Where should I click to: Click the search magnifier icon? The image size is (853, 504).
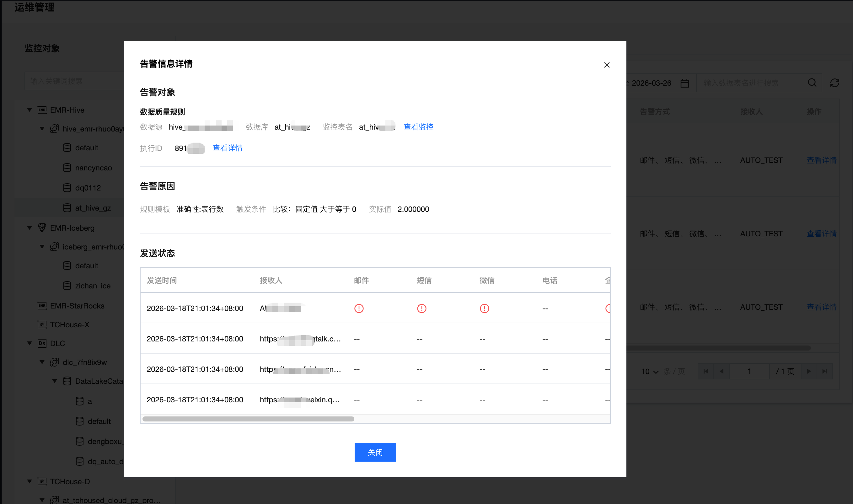tap(812, 83)
